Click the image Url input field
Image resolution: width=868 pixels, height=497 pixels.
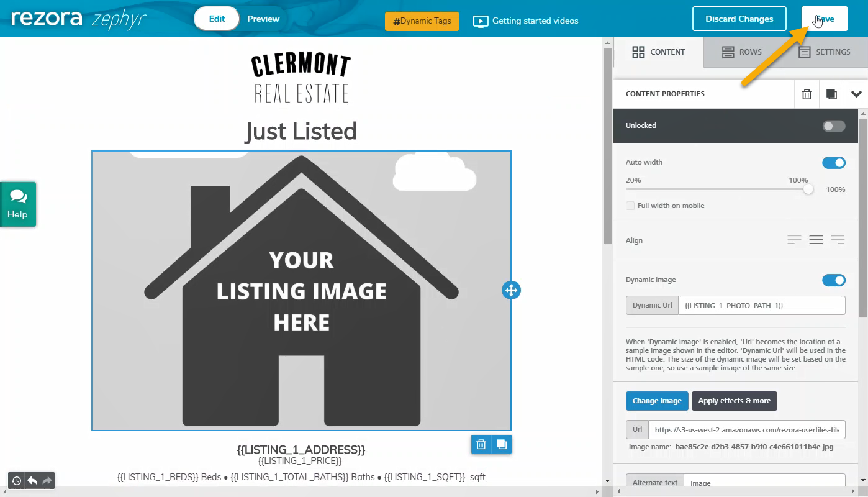(747, 429)
